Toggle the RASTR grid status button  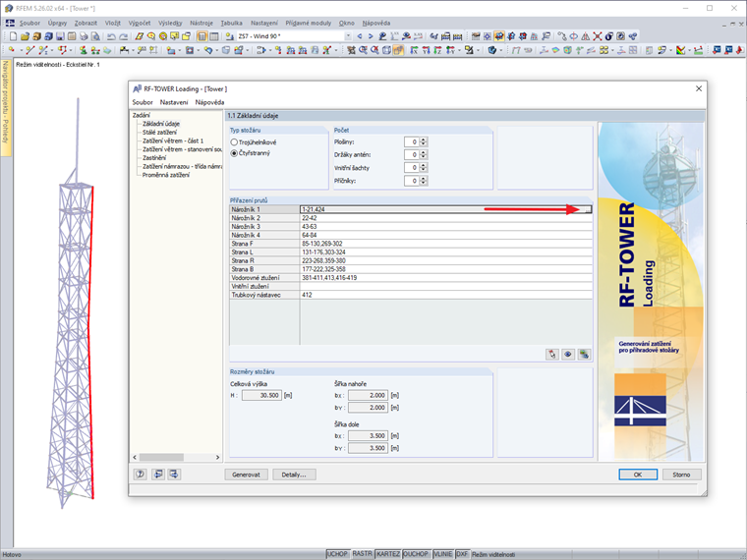pos(362,554)
